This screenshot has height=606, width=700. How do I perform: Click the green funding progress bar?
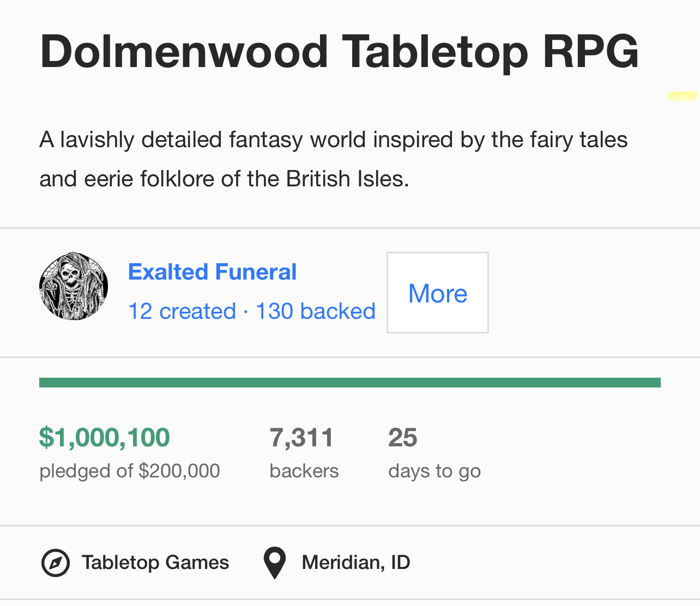tap(349, 383)
